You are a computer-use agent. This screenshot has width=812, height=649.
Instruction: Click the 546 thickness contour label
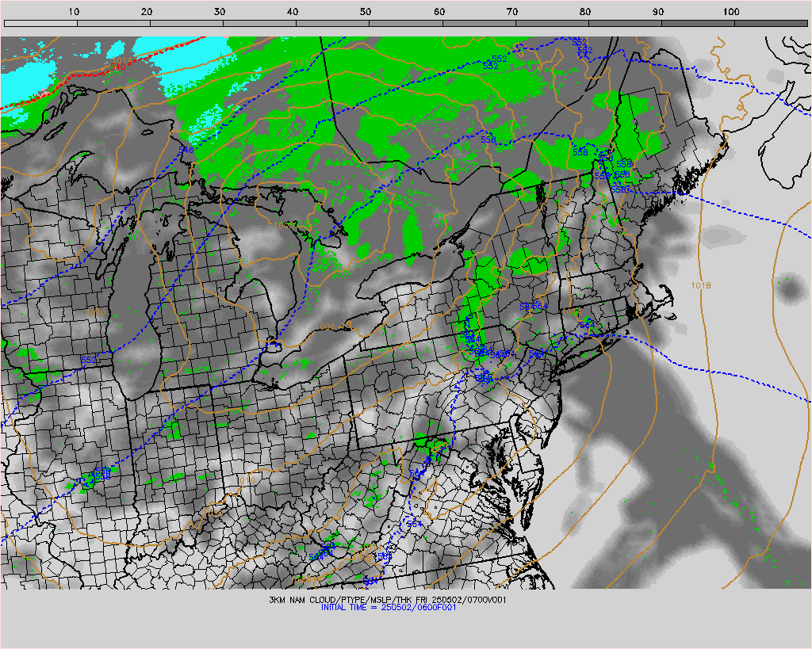tap(186, 150)
